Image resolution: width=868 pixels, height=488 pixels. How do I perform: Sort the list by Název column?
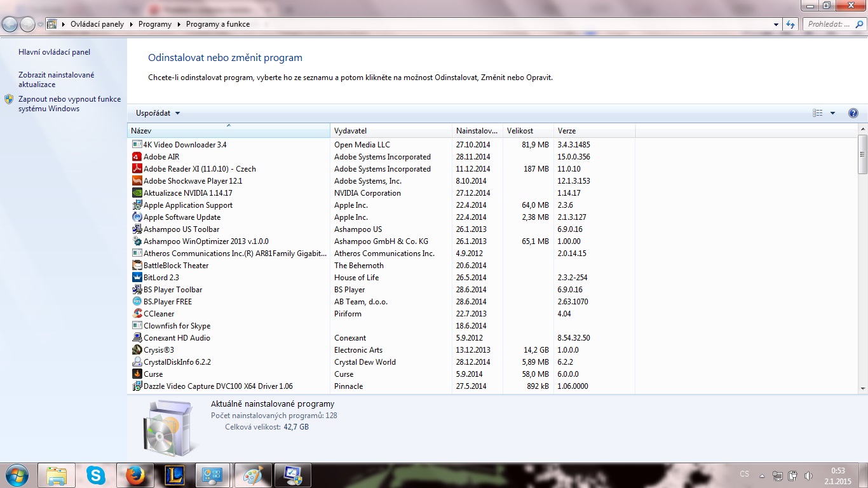tap(229, 131)
